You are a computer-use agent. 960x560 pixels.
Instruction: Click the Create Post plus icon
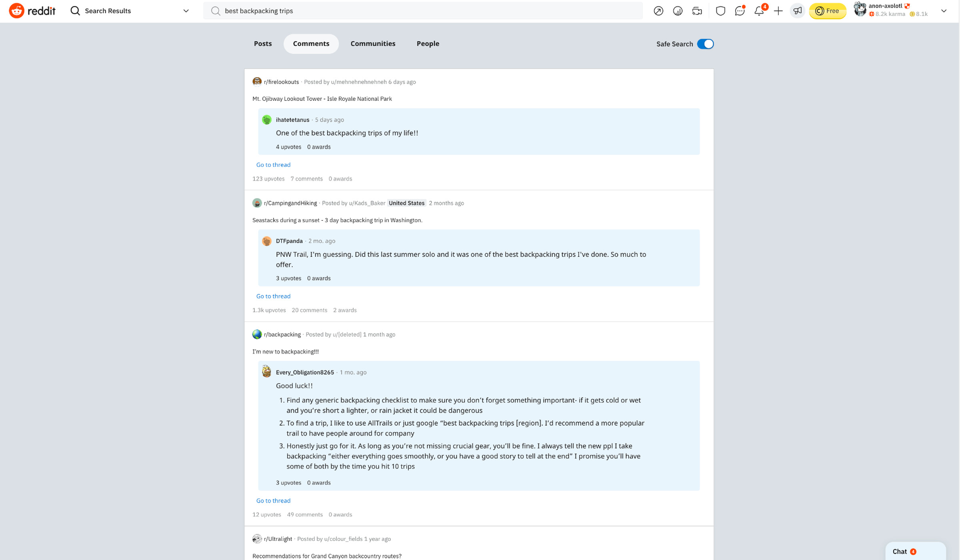[x=778, y=11]
